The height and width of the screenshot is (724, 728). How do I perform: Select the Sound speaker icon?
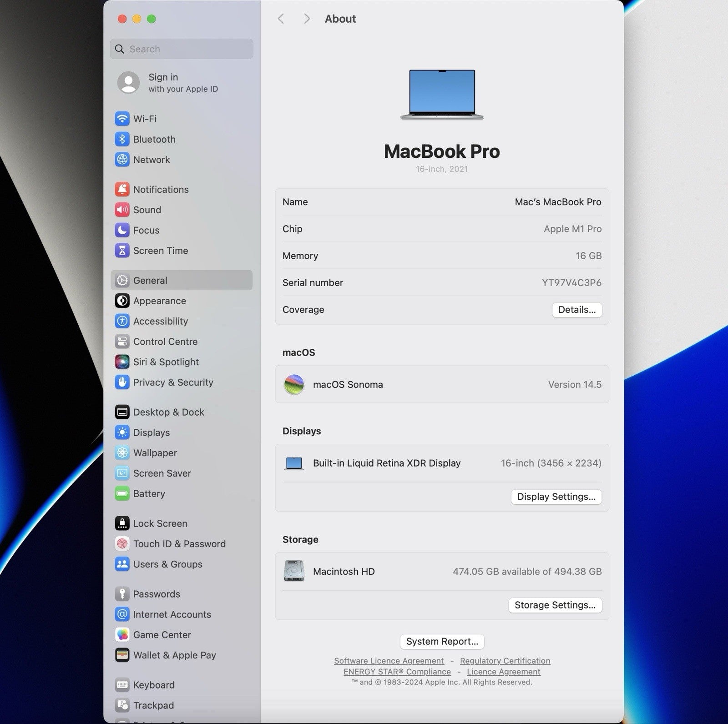point(122,210)
